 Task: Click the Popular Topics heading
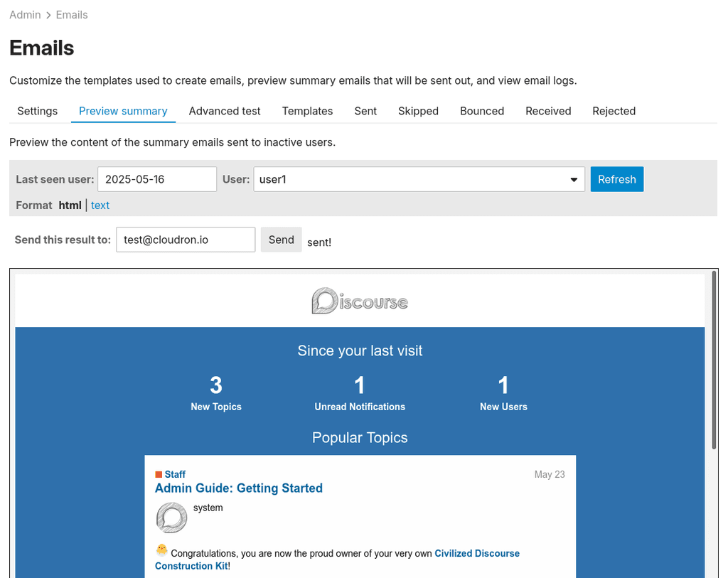coord(360,437)
